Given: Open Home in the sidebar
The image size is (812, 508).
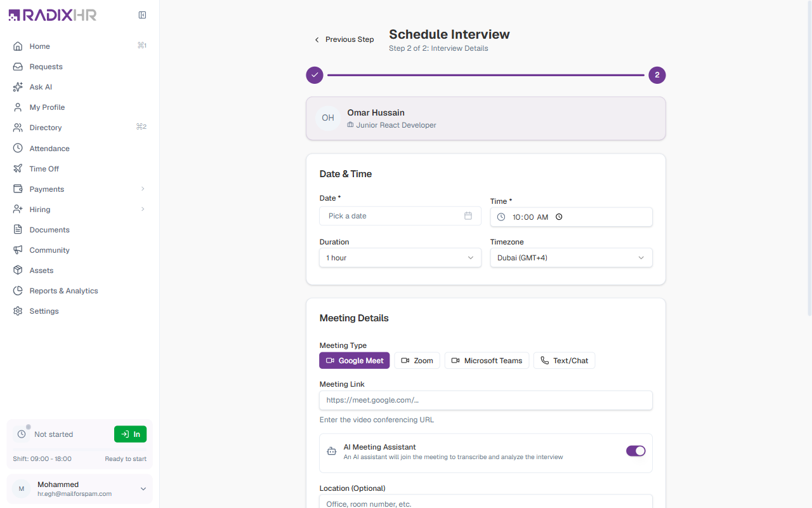Looking at the screenshot, I should (79, 46).
